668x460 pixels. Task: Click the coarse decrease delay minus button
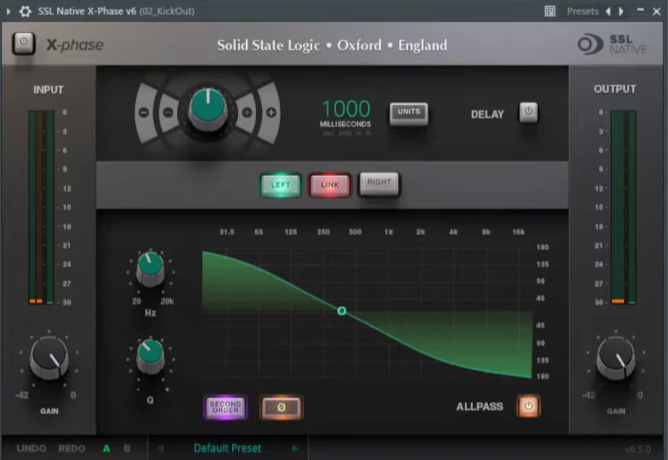144,112
